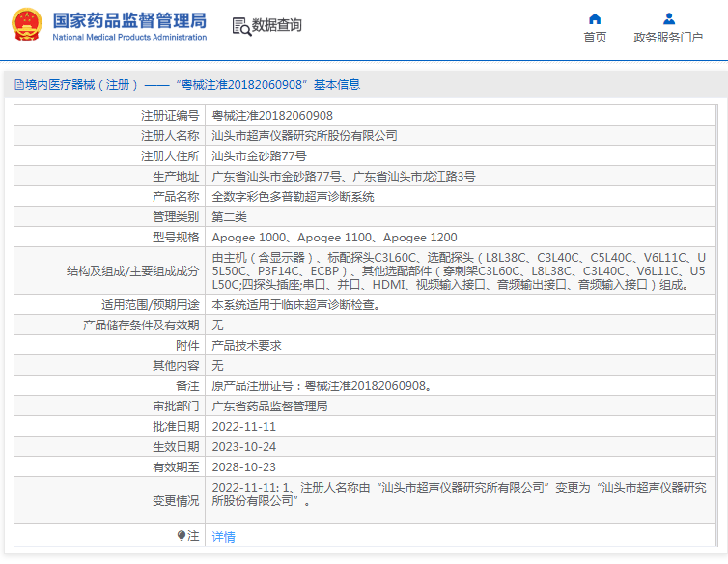Click the 批准日期 label
Viewport: 728px width, 564px height.
click(176, 427)
